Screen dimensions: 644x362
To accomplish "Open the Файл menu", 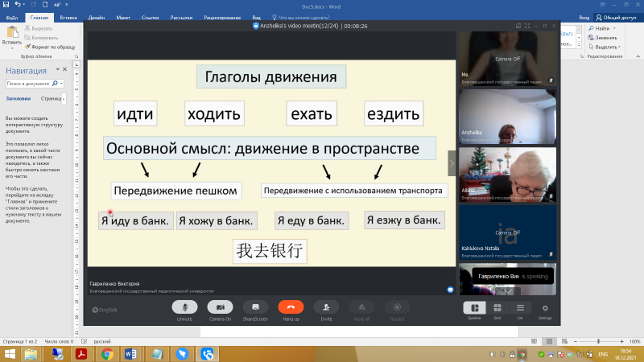I will [x=12, y=16].
